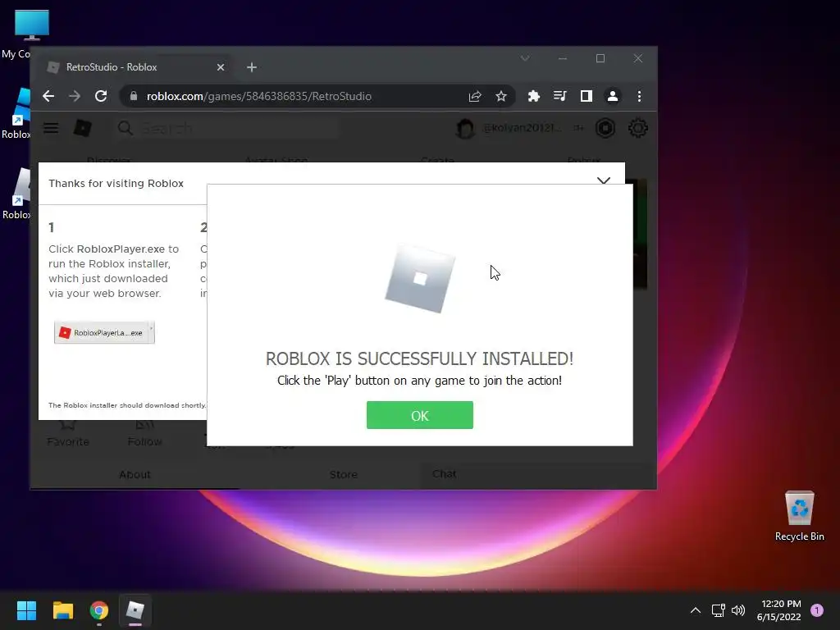Open the network icon in the system tray
The image size is (840, 630).
pos(718,610)
